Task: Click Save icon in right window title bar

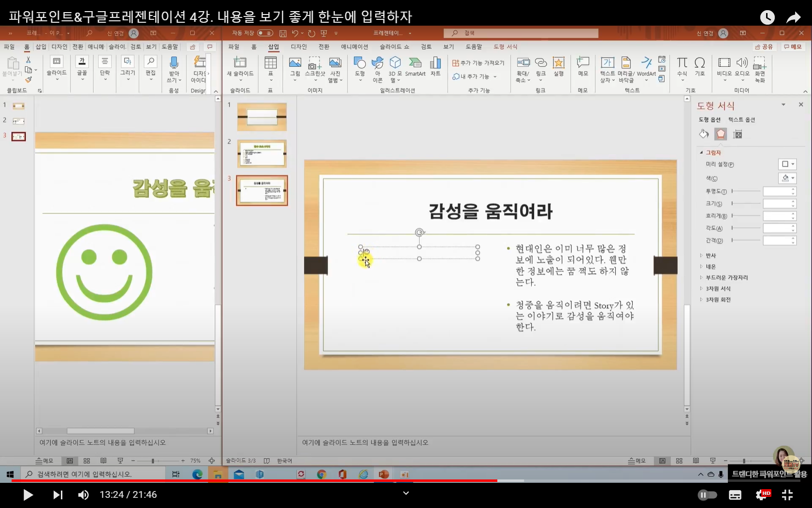Action: [283, 33]
